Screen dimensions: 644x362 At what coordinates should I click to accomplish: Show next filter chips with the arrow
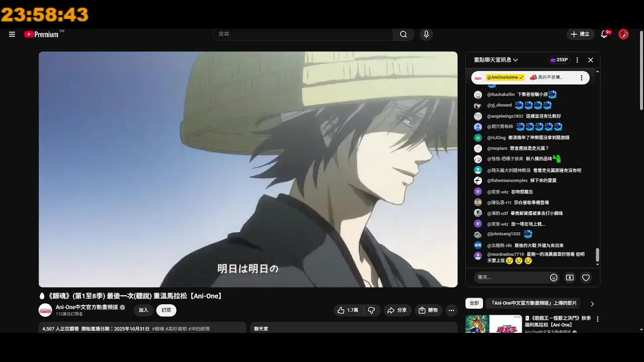click(592, 304)
